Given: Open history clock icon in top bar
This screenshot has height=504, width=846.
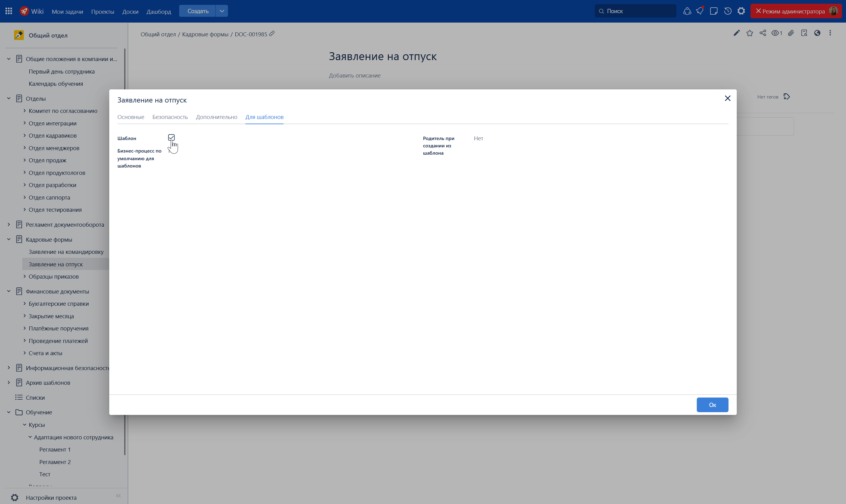Looking at the screenshot, I should click(x=727, y=11).
